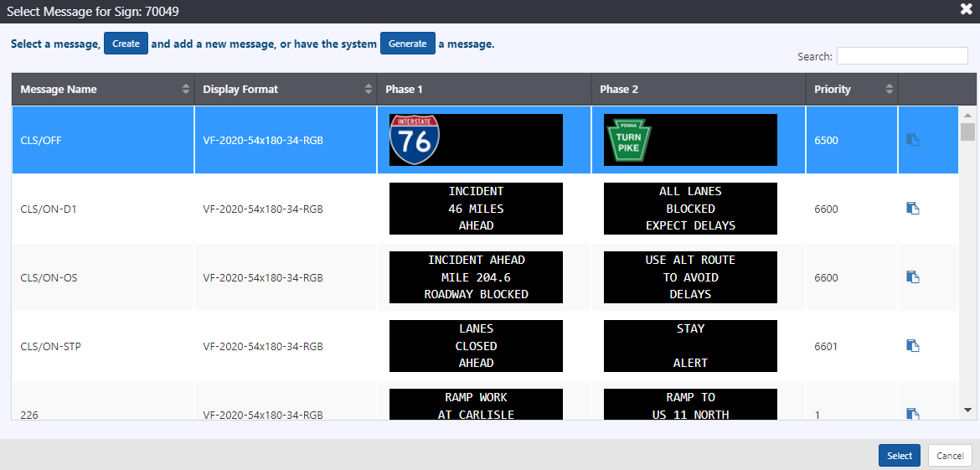Select the USE ALT ROUTE preview
The width and height of the screenshot is (980, 470).
[x=690, y=276]
